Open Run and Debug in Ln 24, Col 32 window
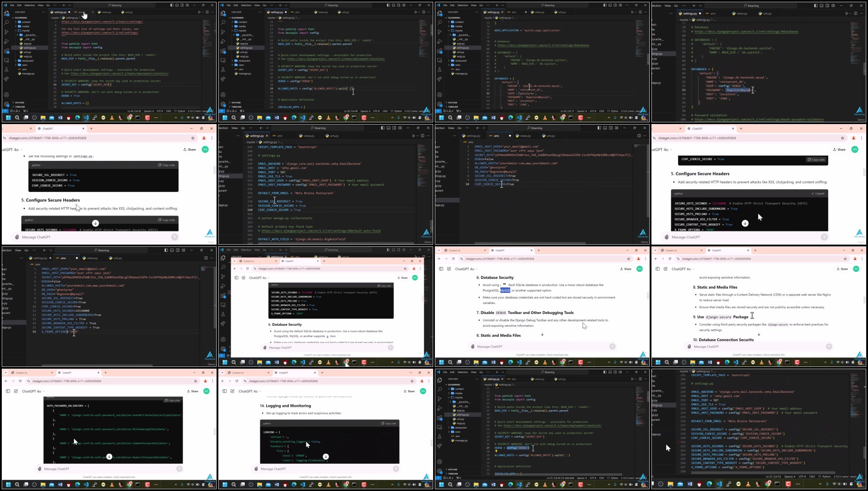 [x=6, y=41]
